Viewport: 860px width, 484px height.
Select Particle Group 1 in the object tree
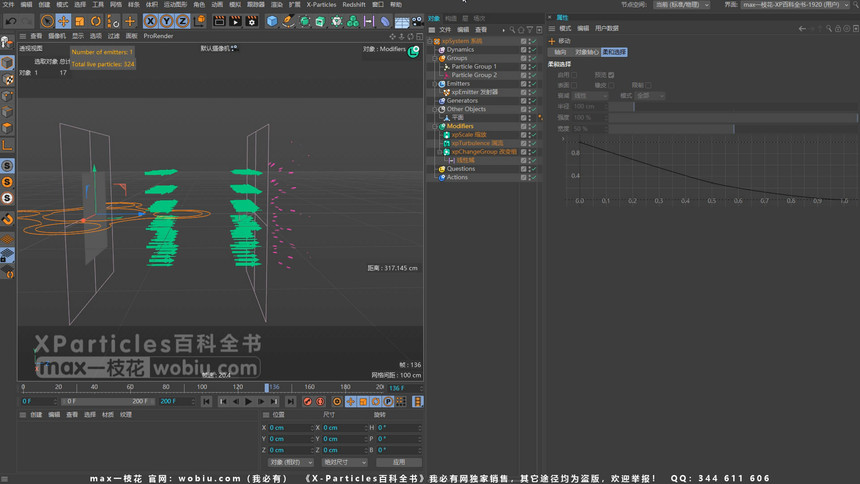point(474,66)
